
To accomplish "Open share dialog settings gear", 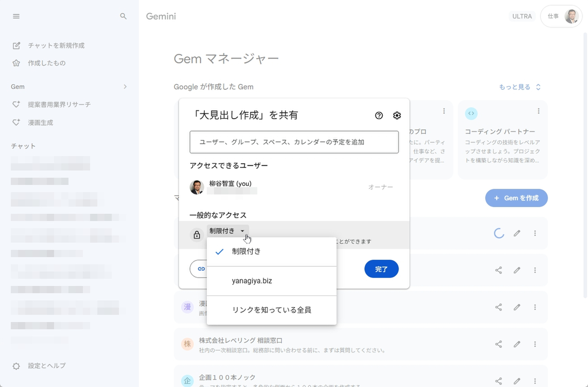I will (397, 116).
